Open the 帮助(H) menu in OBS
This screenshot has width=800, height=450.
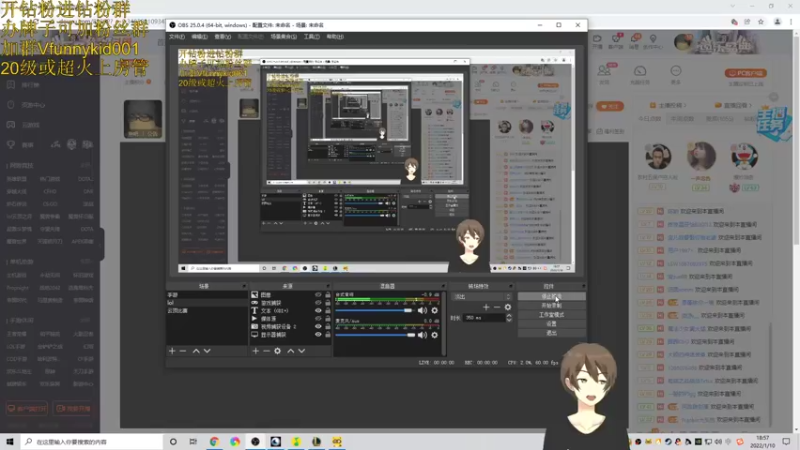pyautogui.click(x=335, y=37)
